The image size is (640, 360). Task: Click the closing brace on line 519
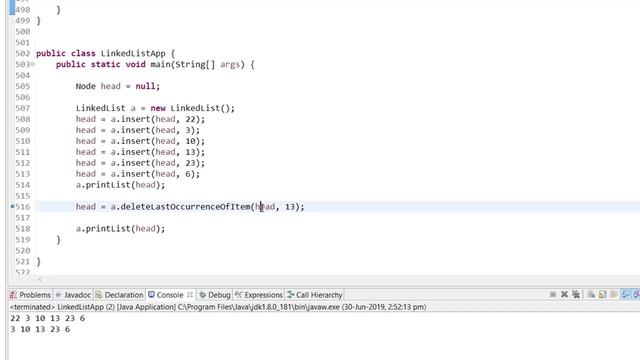[x=58, y=240]
